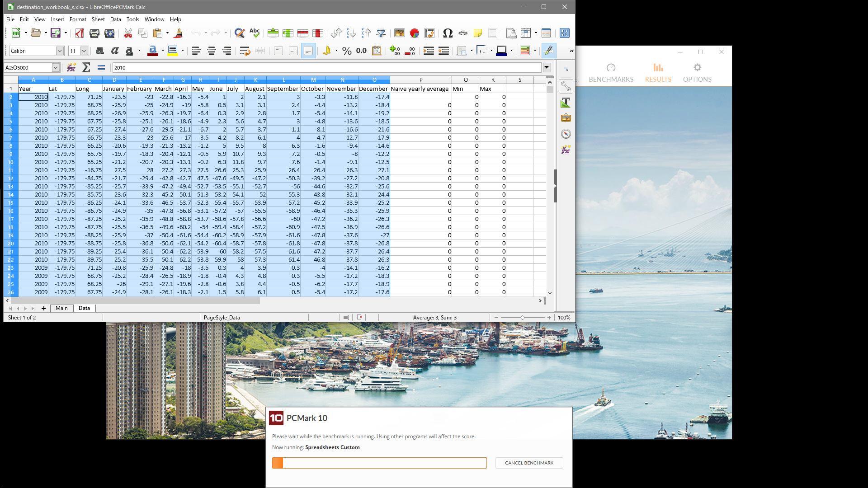Screen dimensions: 868x488
Task: Click the CANCEL BENCHMARK button
Action: (x=529, y=463)
